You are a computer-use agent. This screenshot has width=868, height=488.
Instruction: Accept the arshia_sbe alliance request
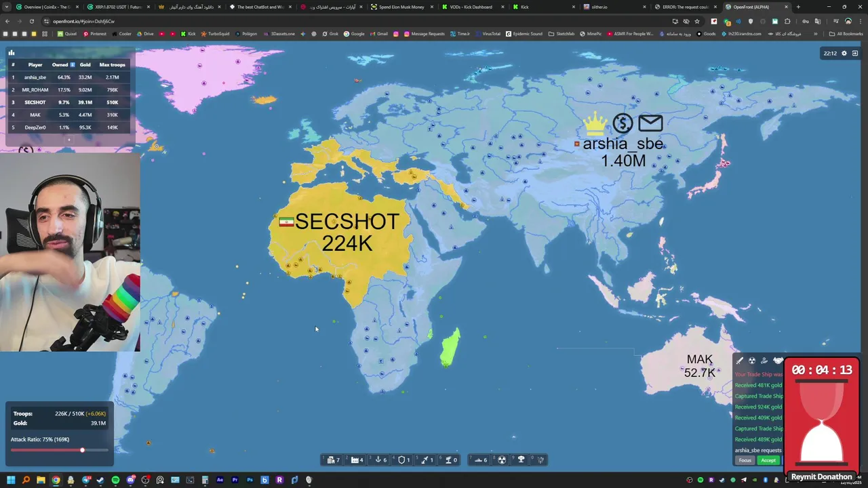pyautogui.click(x=768, y=460)
